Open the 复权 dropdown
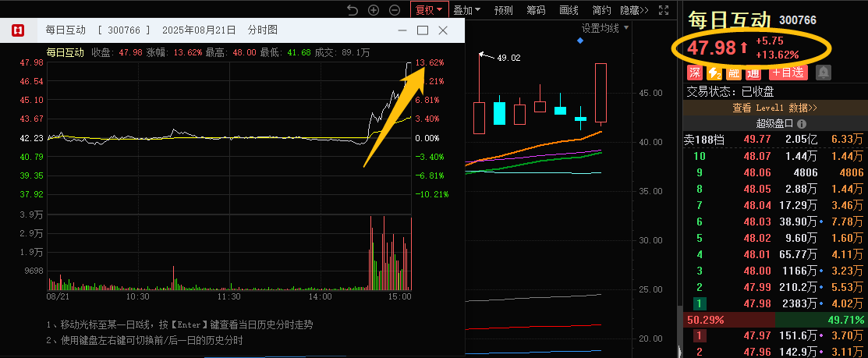The image size is (868, 358). [429, 10]
